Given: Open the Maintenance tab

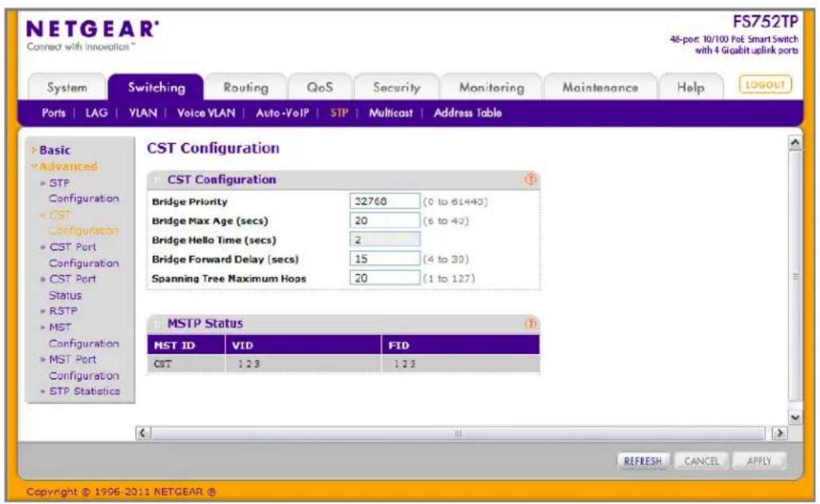Looking at the screenshot, I should pos(600,87).
